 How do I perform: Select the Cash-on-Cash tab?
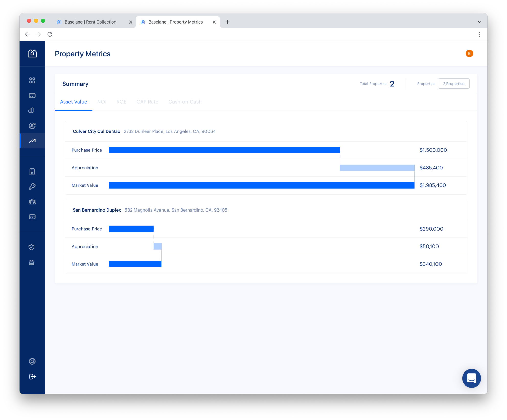tap(185, 102)
